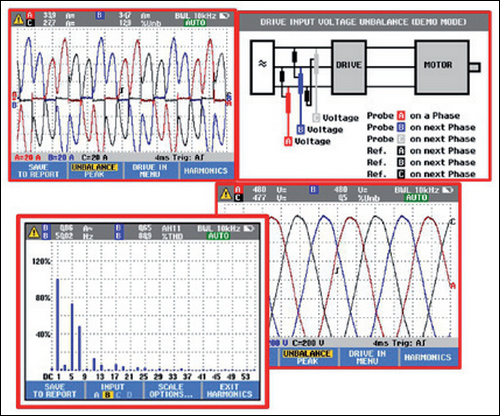Toggle UNBALANCE PEAK on voltage screen
This screenshot has height=416, width=500.
coord(307,357)
